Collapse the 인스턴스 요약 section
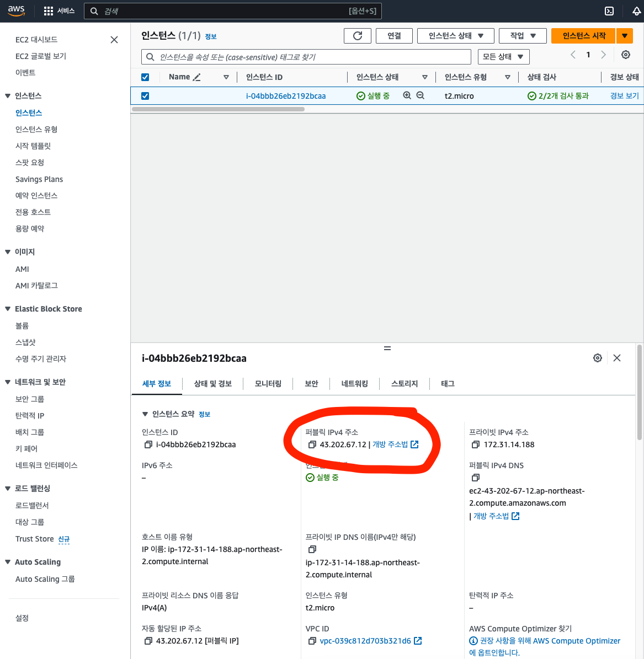This screenshot has height=659, width=644. point(145,414)
